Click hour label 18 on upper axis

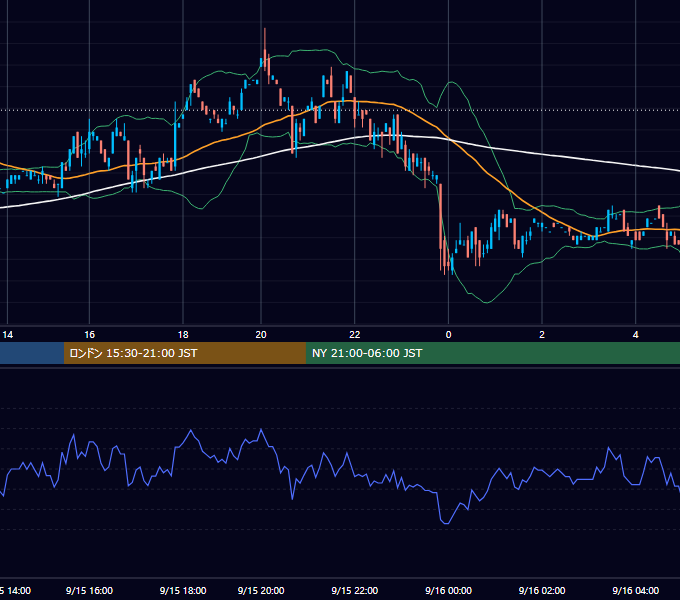click(x=183, y=335)
